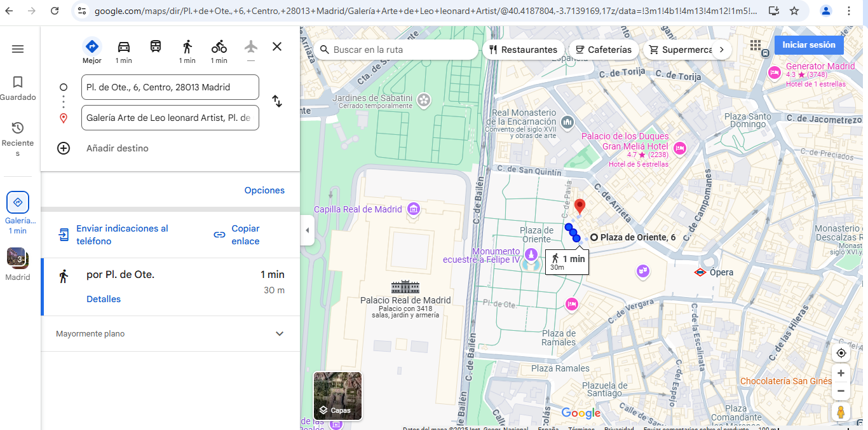Click the Añadir destino plus icon
The height and width of the screenshot is (430, 868).
pyautogui.click(x=64, y=148)
